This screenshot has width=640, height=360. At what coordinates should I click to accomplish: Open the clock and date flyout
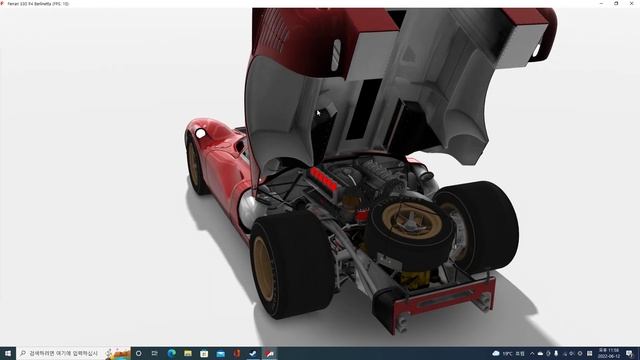pos(608,353)
